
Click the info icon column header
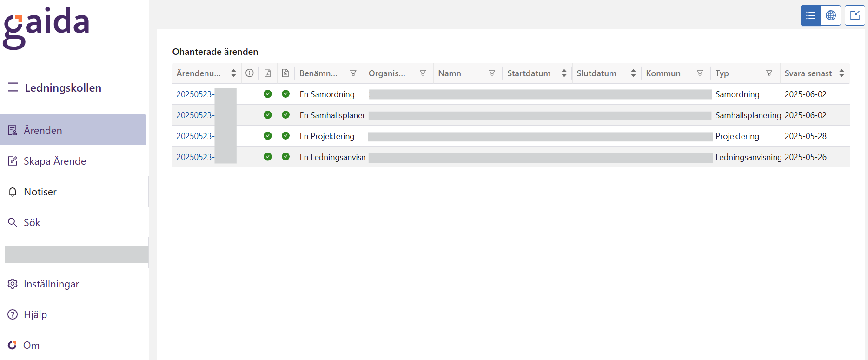click(x=250, y=73)
